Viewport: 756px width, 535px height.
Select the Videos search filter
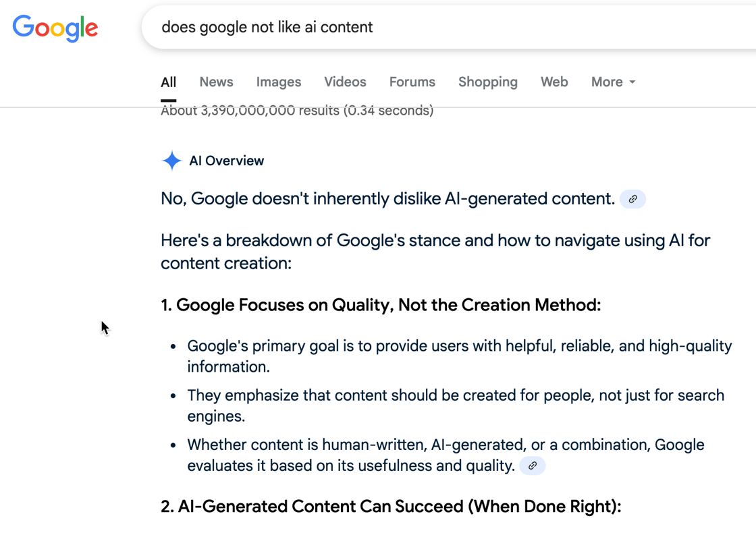click(x=345, y=82)
